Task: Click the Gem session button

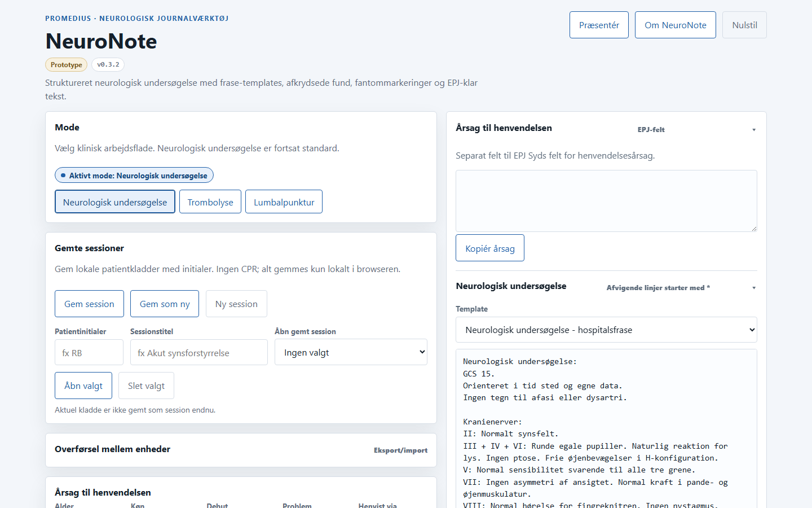Action: (89, 304)
